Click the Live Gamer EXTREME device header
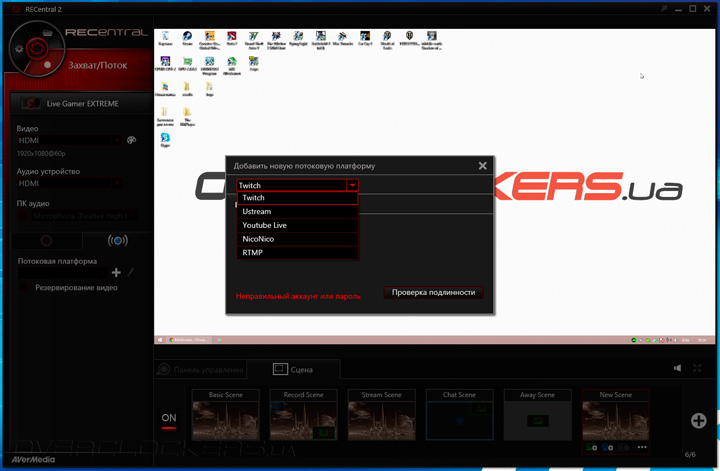The height and width of the screenshot is (471, 720). coord(82,103)
